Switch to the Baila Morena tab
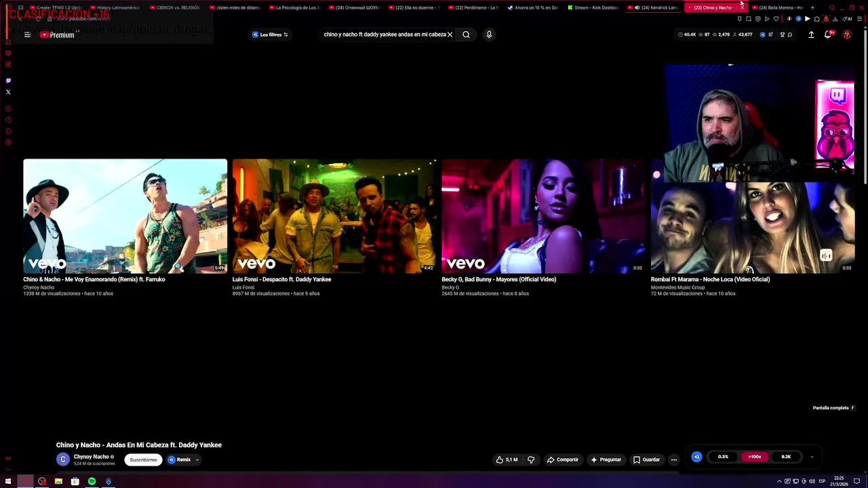Viewport: 868px width, 488px height. 778,7
